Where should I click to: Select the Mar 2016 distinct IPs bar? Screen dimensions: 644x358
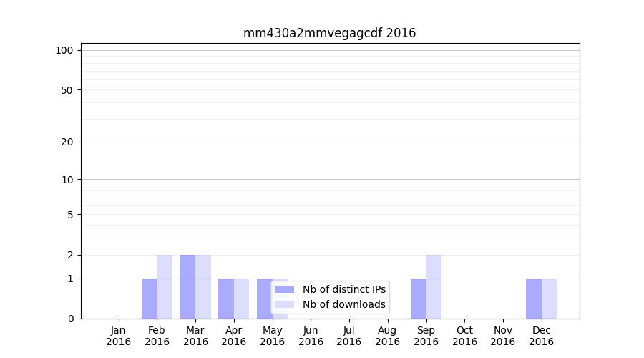[x=187, y=286]
